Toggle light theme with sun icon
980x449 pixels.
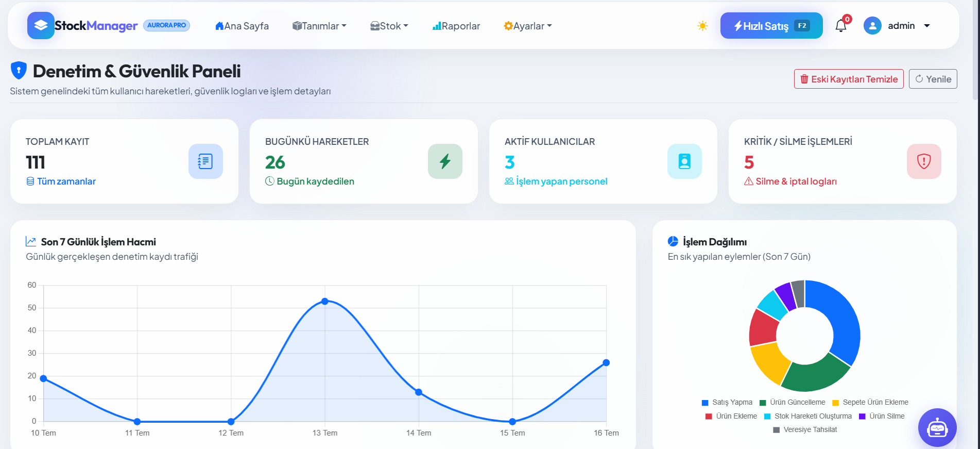[x=702, y=26]
